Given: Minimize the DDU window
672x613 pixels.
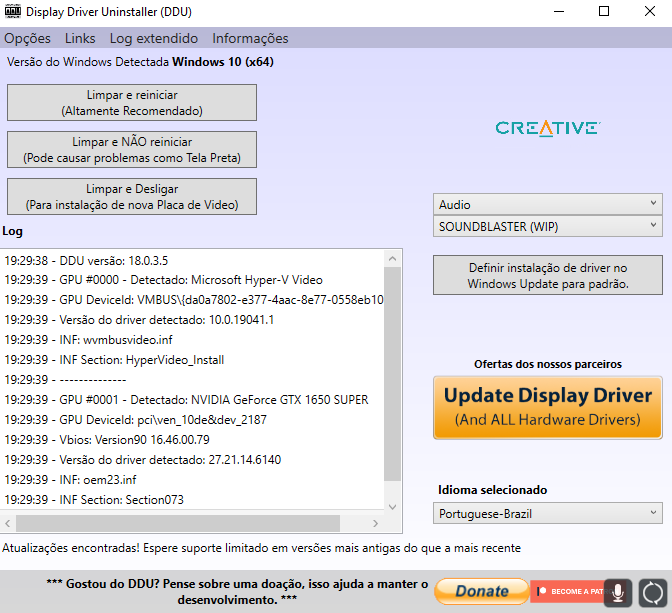Looking at the screenshot, I should point(559,12).
